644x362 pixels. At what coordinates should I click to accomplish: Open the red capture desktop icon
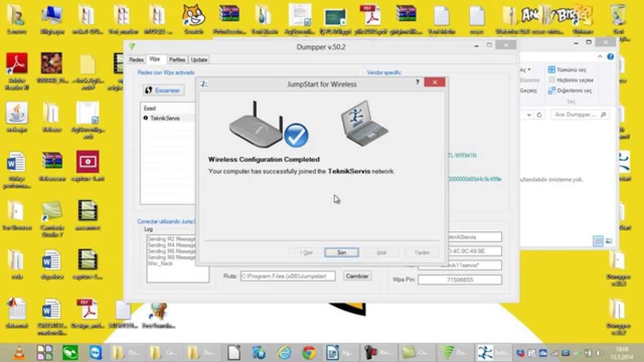(x=88, y=166)
